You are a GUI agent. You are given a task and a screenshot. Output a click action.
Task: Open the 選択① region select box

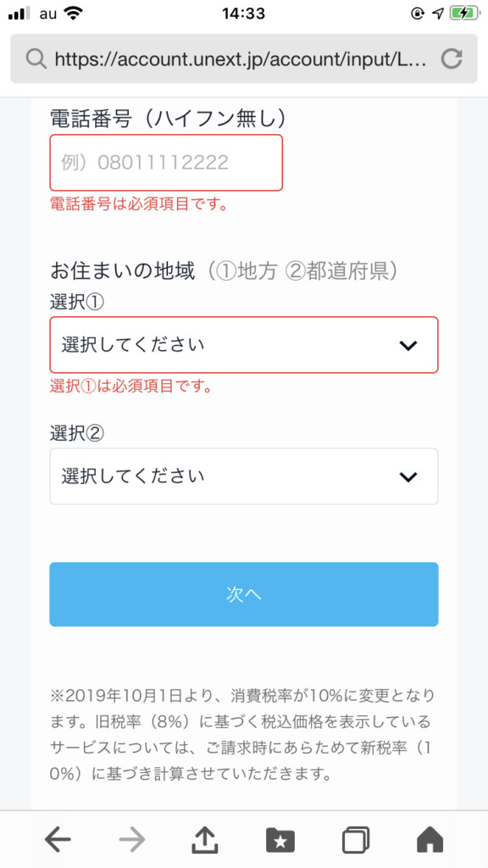coord(244,345)
